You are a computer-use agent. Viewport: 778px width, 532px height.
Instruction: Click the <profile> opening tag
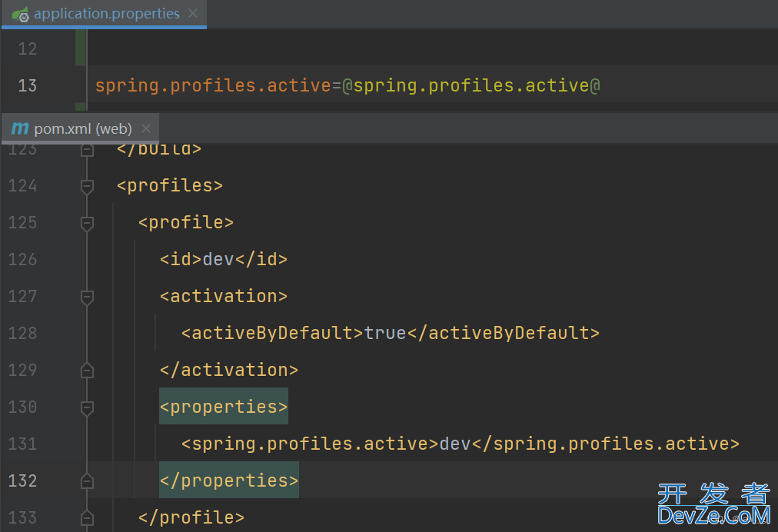click(x=185, y=222)
